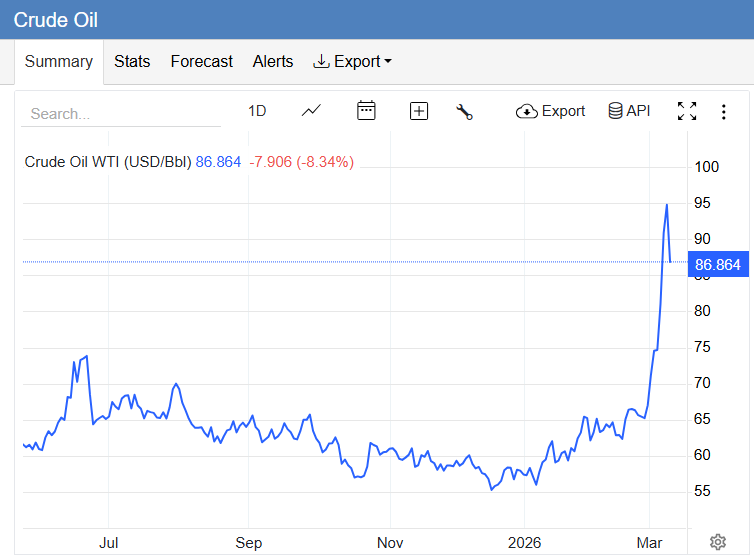The width and height of the screenshot is (754, 555).
Task: Open the 1D interval selector
Action: [x=257, y=111]
